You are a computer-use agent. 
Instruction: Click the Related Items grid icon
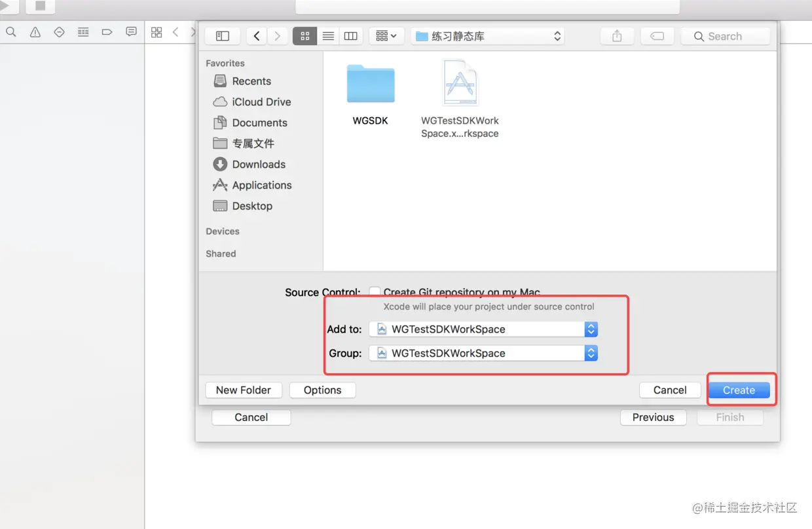pos(157,32)
